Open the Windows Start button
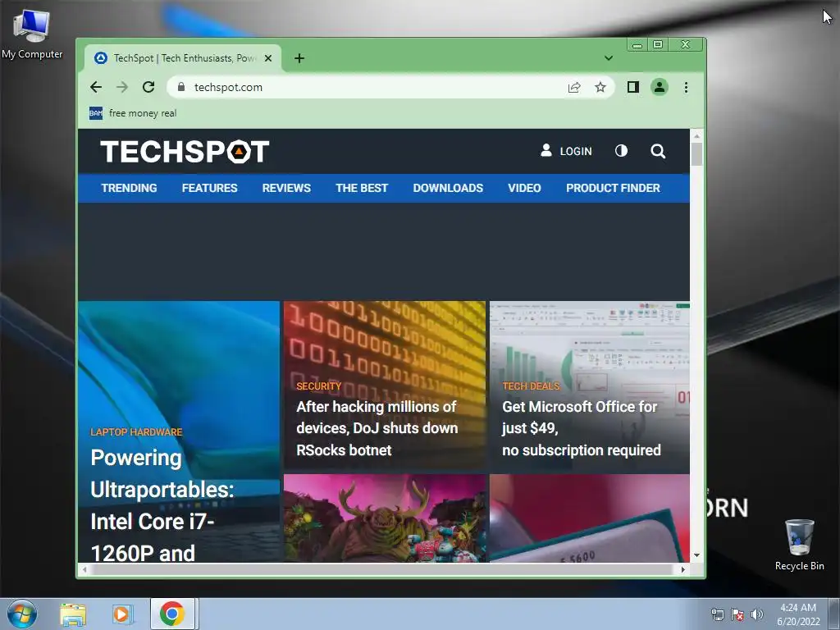The height and width of the screenshot is (630, 840). [22, 614]
